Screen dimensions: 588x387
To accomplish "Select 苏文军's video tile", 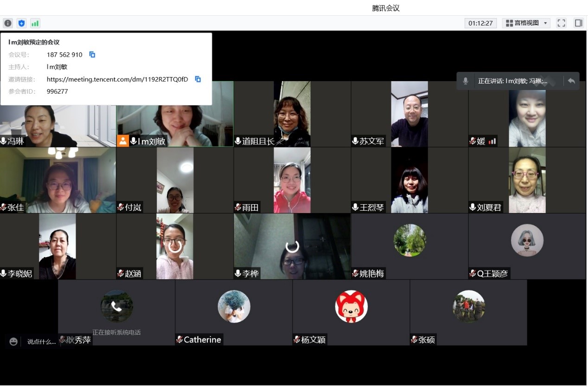I will pos(409,114).
